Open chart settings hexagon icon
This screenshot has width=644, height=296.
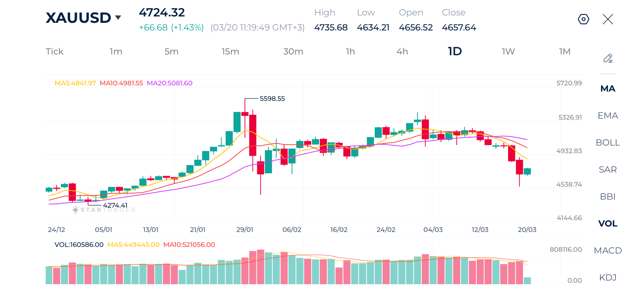[x=583, y=19]
